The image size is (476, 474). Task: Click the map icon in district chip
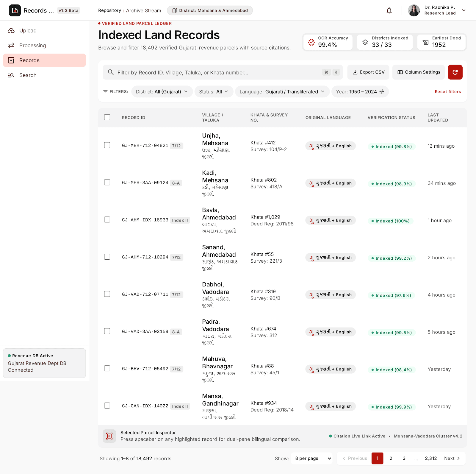[175, 10]
